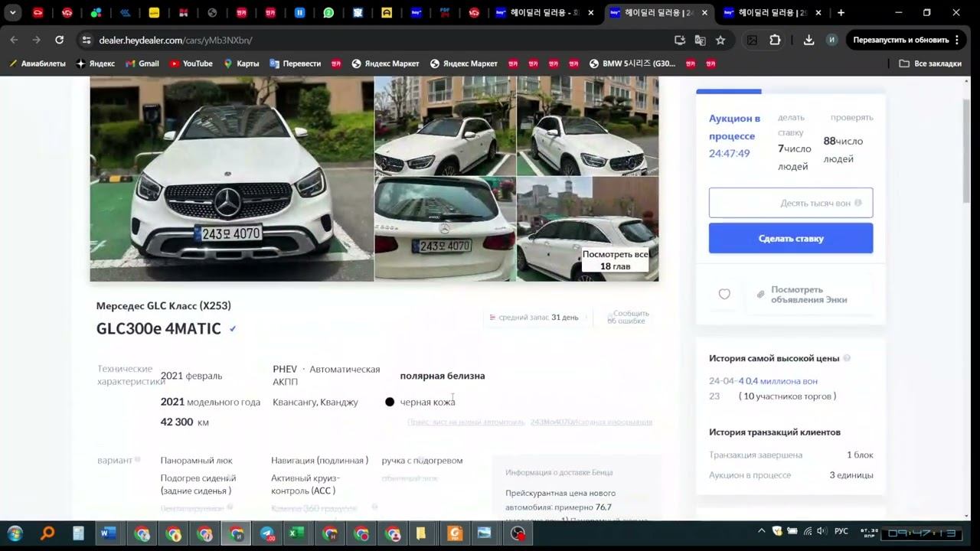
Task: Click the address bar URL
Action: [x=175, y=40]
